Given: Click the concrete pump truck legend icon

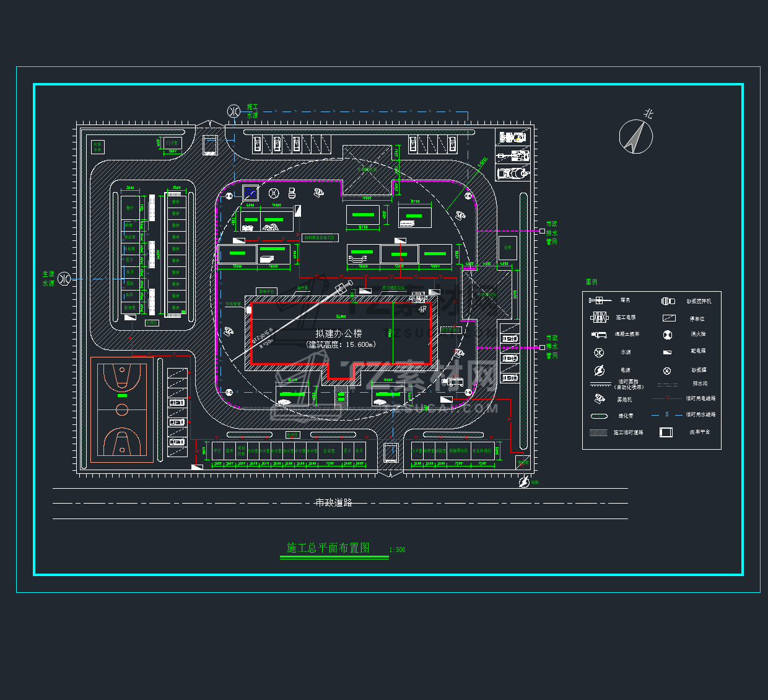Looking at the screenshot, I should point(599,335).
